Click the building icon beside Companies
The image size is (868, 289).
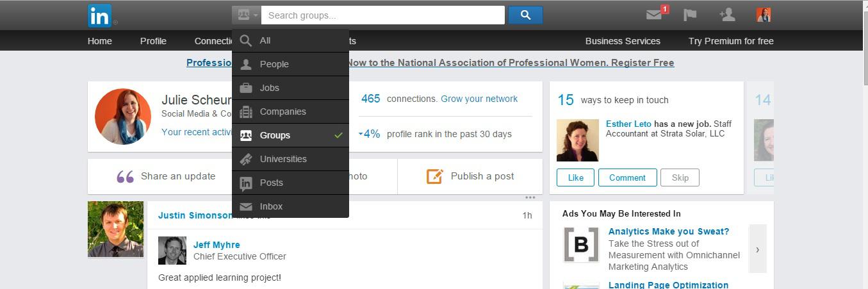tap(245, 111)
